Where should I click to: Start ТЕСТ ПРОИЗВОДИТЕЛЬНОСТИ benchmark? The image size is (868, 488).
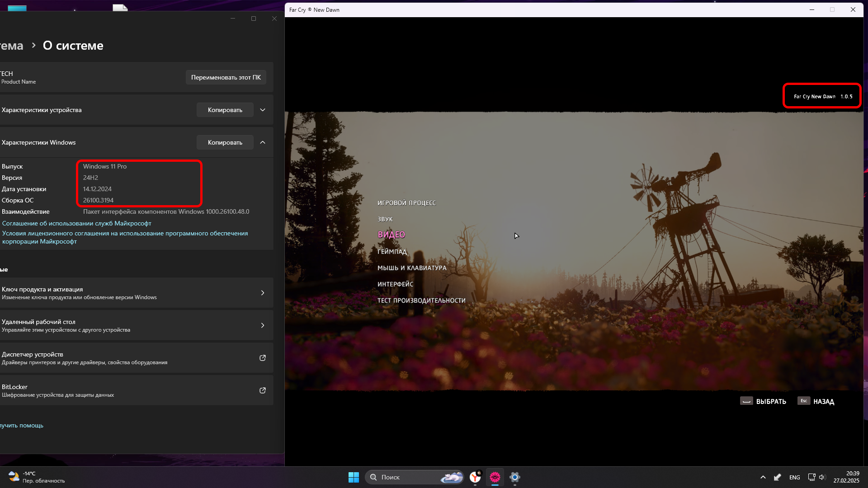tap(421, 300)
